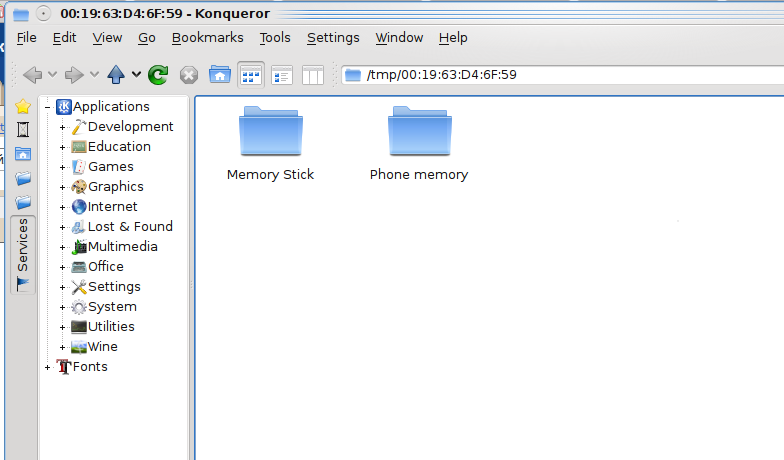
Task: Click the window menu icon in title bar
Action: [21, 14]
